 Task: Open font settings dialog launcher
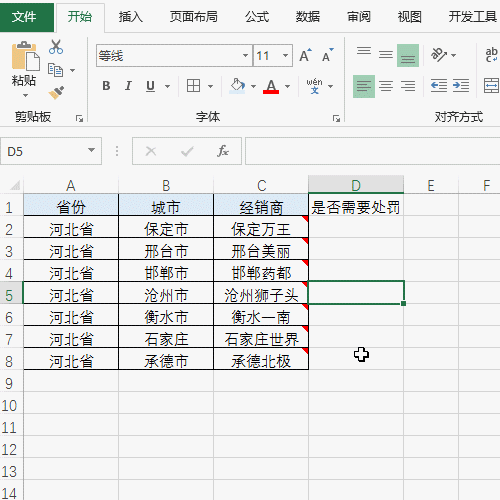click(x=336, y=118)
